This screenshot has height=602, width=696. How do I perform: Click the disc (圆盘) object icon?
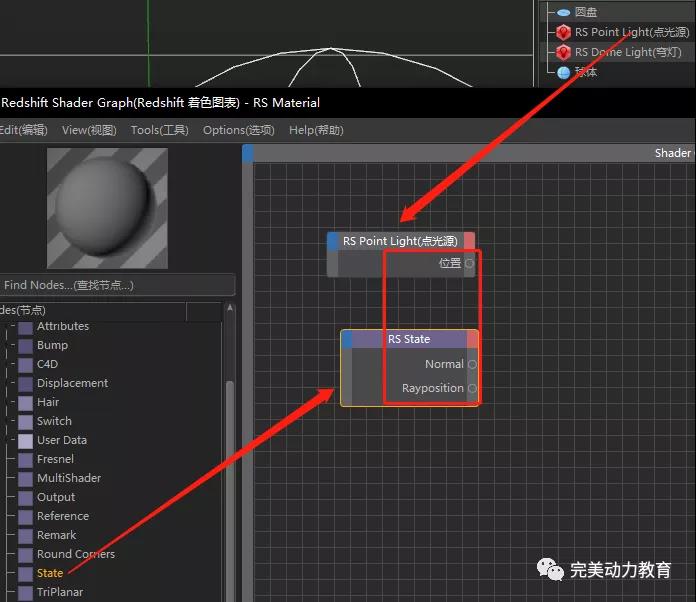pyautogui.click(x=564, y=13)
